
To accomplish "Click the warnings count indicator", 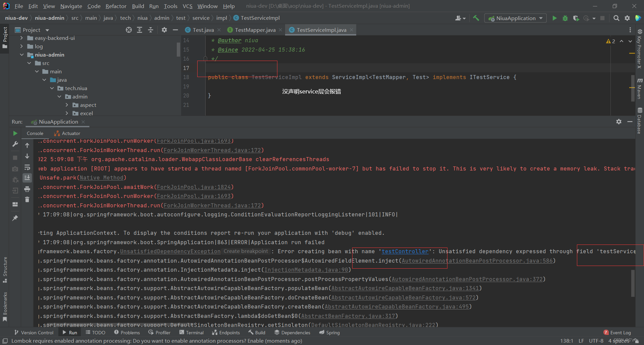I will pyautogui.click(x=611, y=41).
